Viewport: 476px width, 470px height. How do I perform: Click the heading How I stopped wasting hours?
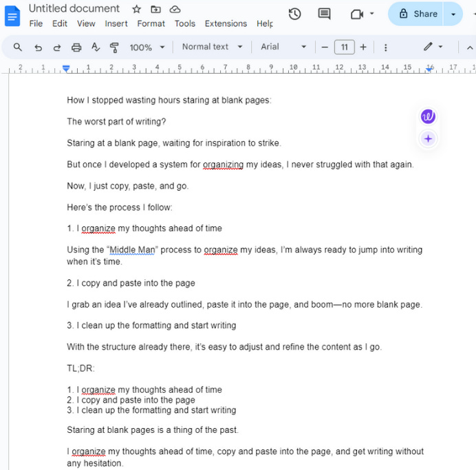click(169, 100)
